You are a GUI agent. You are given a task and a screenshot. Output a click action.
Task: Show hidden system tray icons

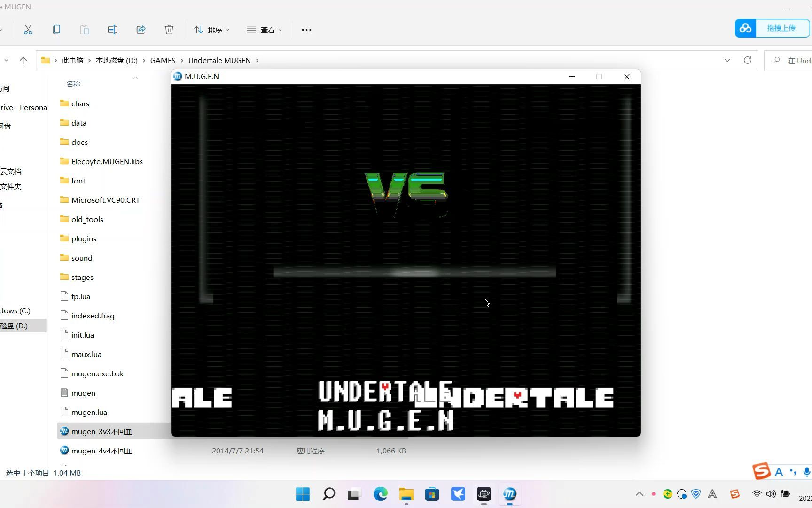click(640, 494)
